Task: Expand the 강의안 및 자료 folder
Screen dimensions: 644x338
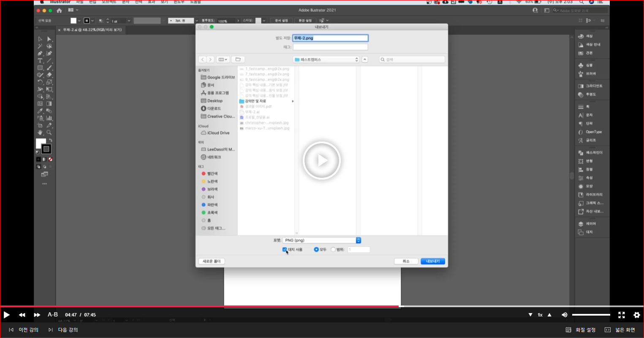Action: [x=293, y=101]
